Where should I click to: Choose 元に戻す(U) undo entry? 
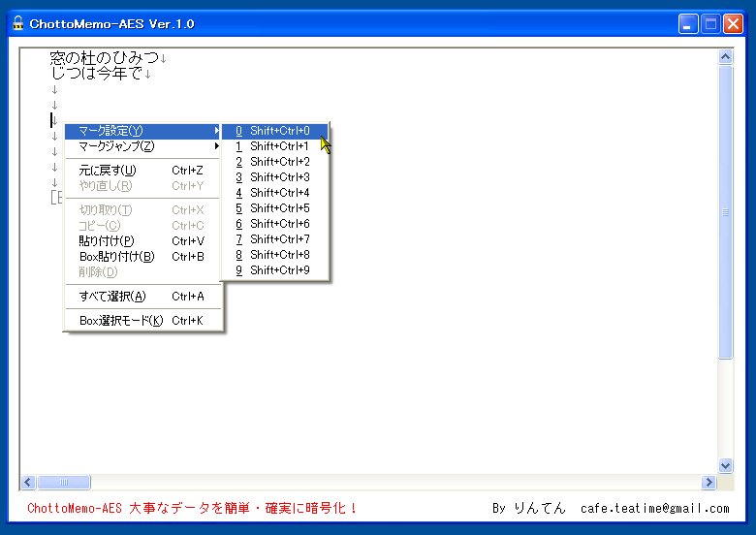pyautogui.click(x=142, y=171)
